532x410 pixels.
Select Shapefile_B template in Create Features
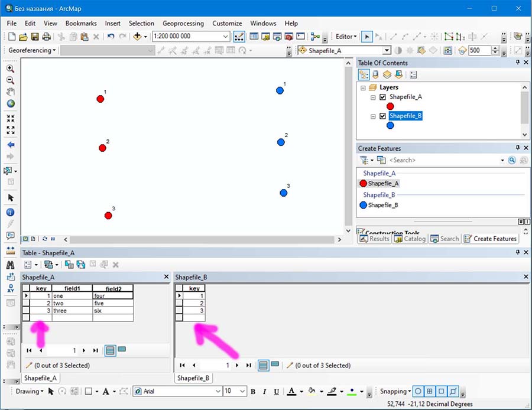pyautogui.click(x=379, y=205)
